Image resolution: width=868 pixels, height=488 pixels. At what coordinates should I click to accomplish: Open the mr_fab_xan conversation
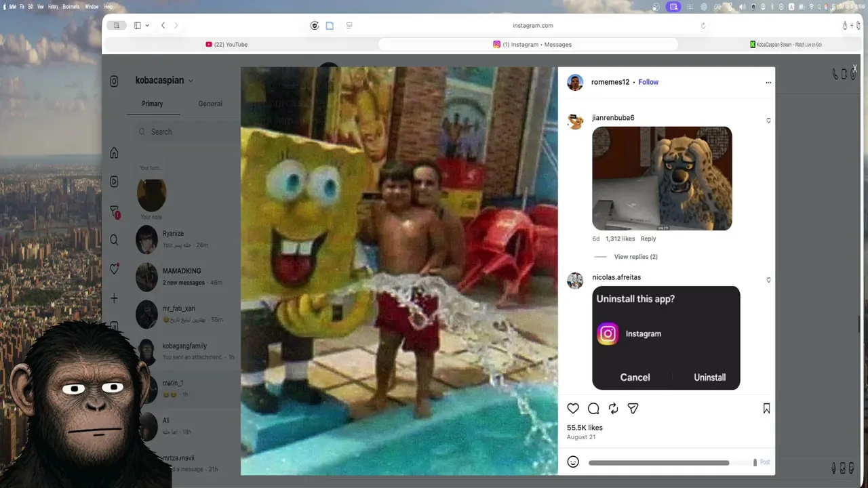click(183, 314)
